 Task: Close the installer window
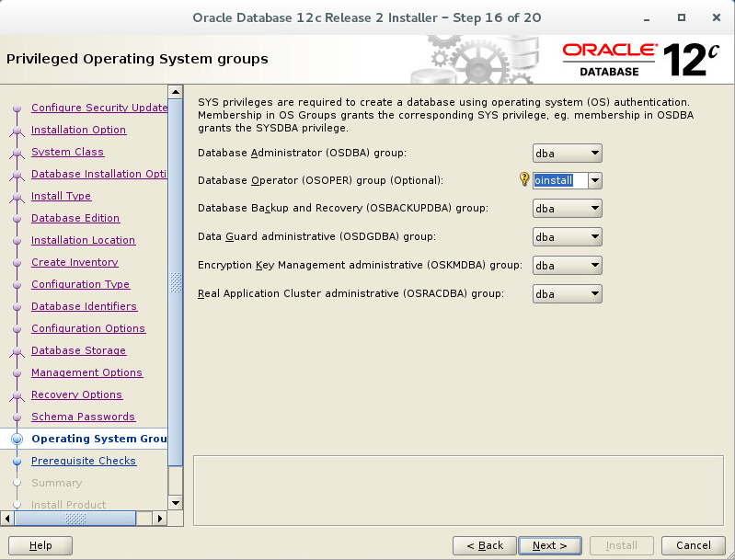click(717, 17)
